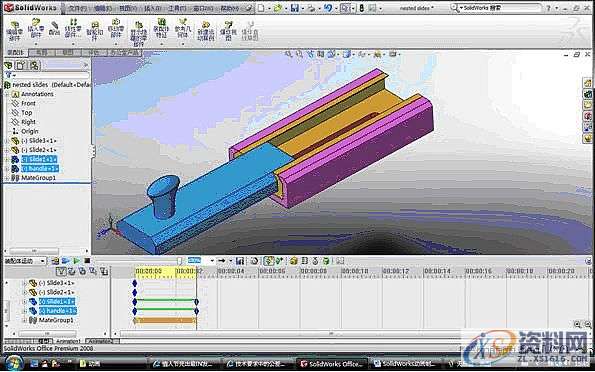
Task: Click the Calculate motion study icon
Action: click(55, 261)
